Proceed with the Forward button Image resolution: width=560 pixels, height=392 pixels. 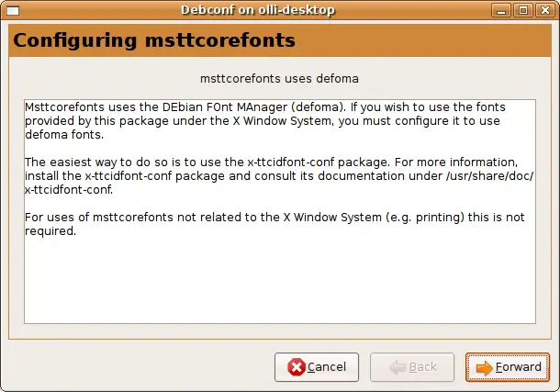coord(509,367)
